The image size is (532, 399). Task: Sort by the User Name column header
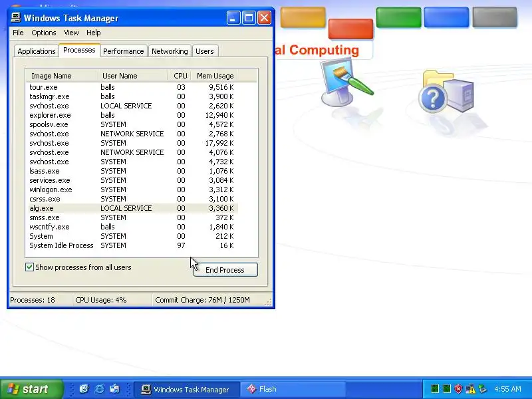point(132,76)
